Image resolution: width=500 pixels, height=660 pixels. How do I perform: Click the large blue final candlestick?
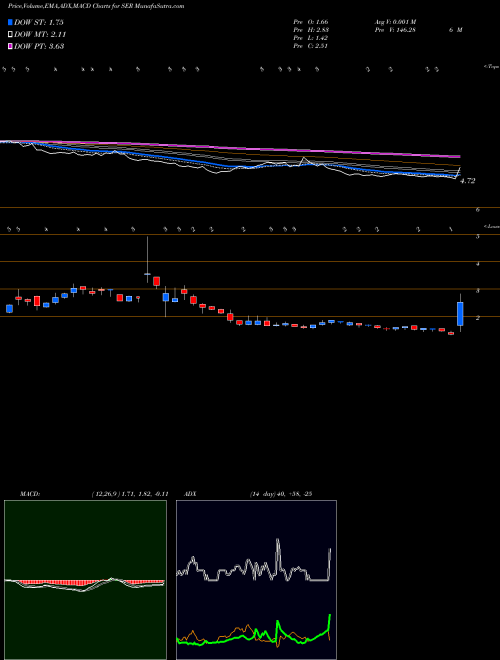(460, 314)
